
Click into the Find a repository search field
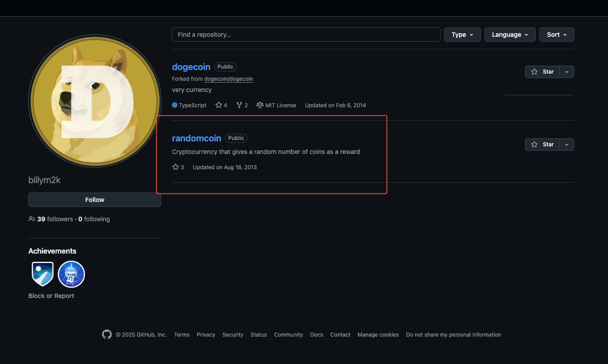(306, 34)
